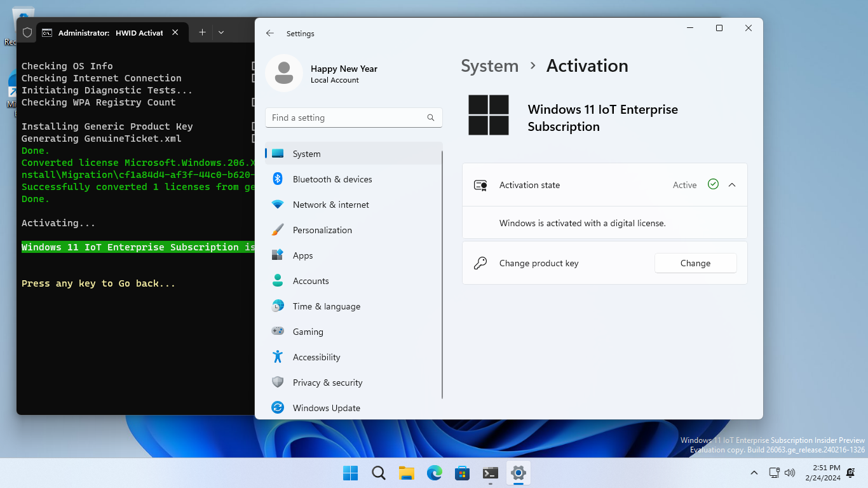Click the key icon beside Change product key

coord(480,263)
